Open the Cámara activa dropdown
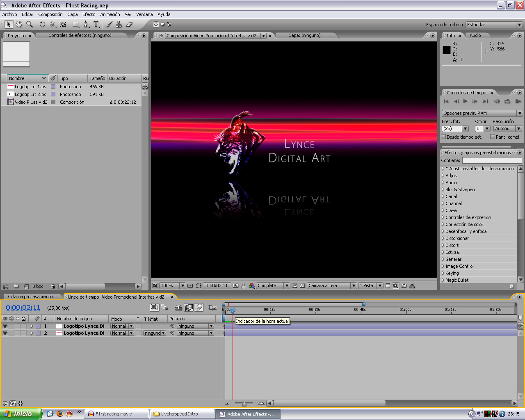Viewport: 525px width, 420px height. click(x=332, y=285)
